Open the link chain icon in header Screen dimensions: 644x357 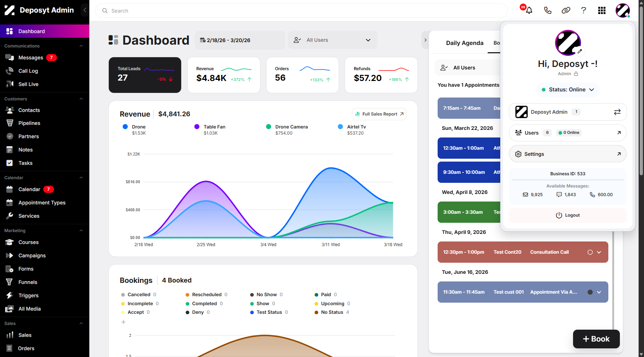click(x=566, y=10)
